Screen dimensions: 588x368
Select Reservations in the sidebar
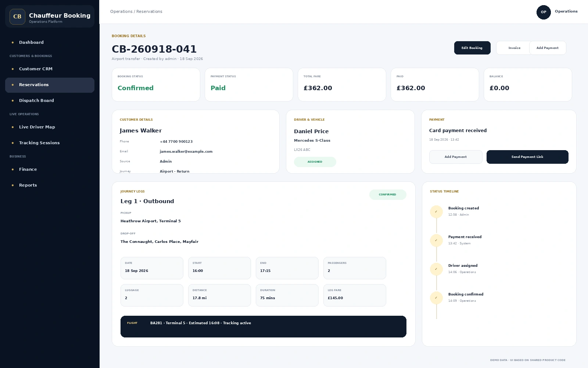tap(50, 85)
